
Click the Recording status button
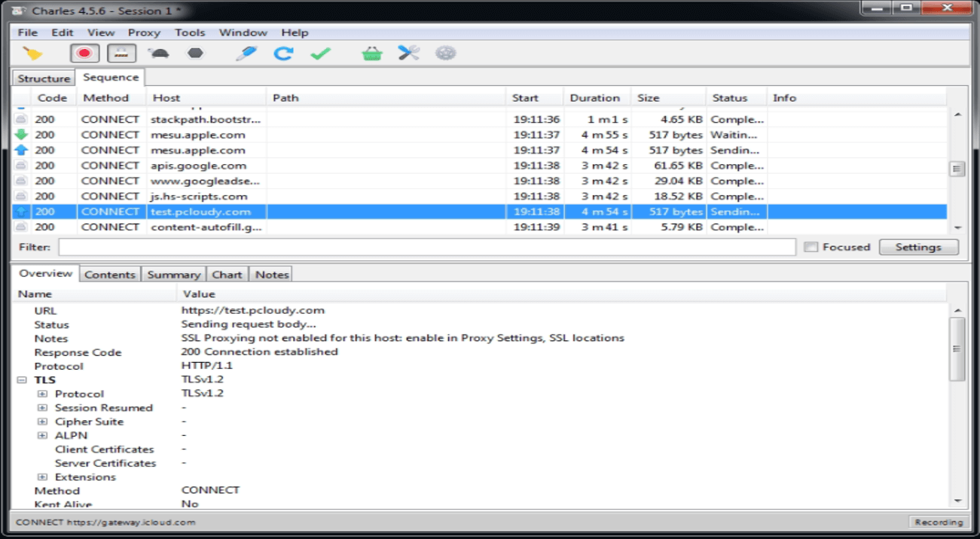(939, 522)
